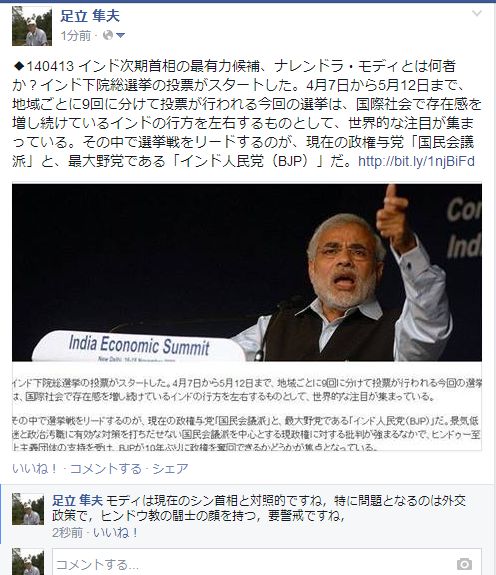
Task: Open the post author's profile picture
Action: pyautogui.click(x=32, y=26)
